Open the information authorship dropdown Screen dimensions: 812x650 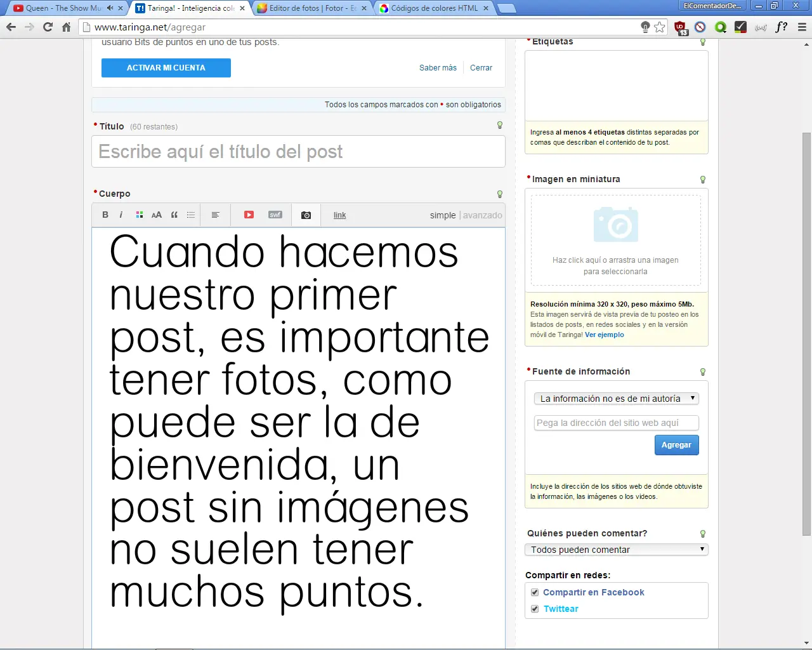[617, 399]
